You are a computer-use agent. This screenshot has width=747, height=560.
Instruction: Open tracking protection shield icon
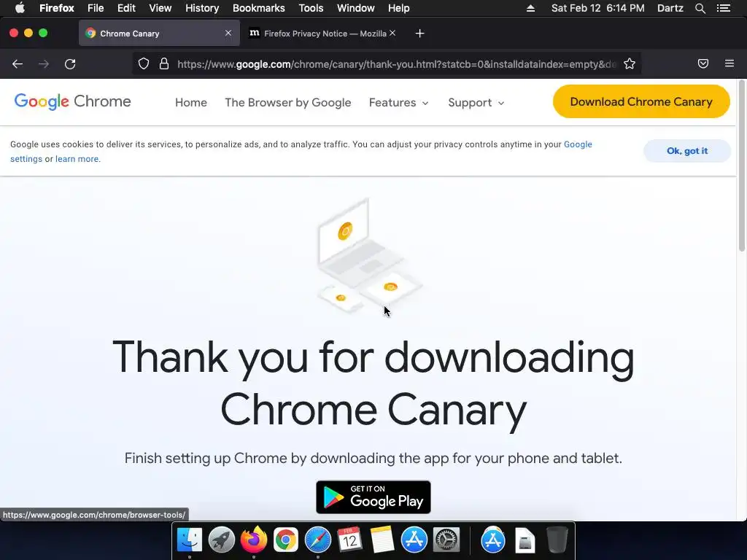pos(144,64)
